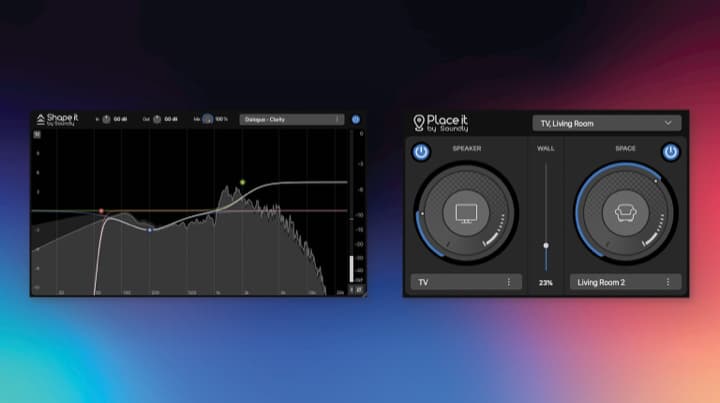Click the Place it map-pin logo

coord(418,123)
